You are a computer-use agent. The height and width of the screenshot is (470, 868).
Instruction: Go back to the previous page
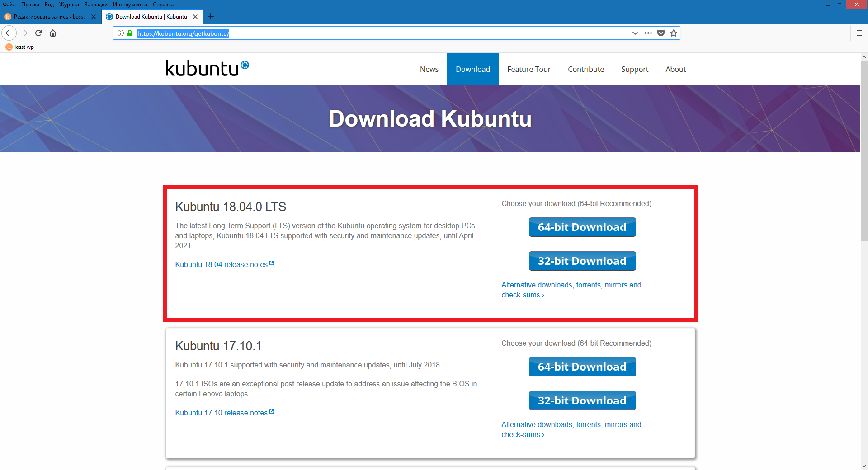point(9,33)
